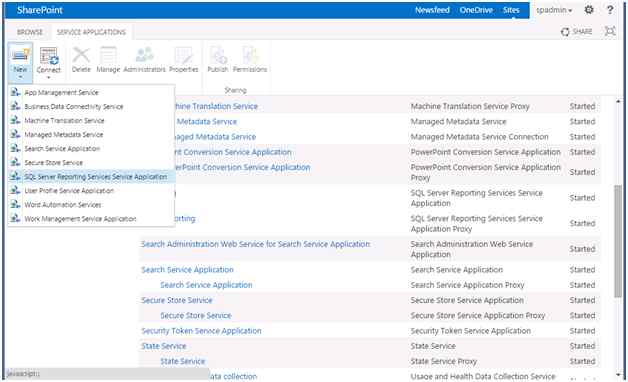Click icon next to Work Management Service Application
The width and height of the screenshot is (628, 382).
click(15, 219)
